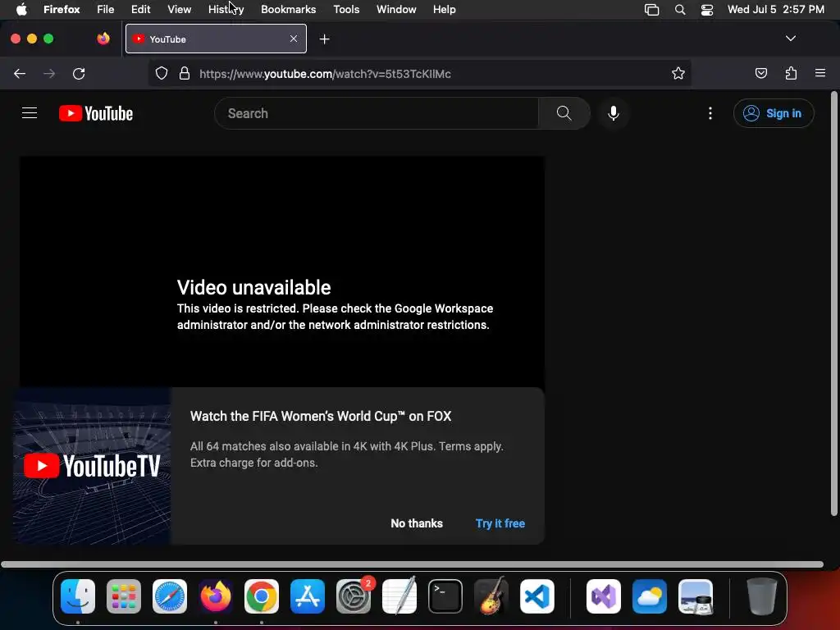Click the horizontal page scrollbar
Screen dimensions: 840x630
(412, 564)
